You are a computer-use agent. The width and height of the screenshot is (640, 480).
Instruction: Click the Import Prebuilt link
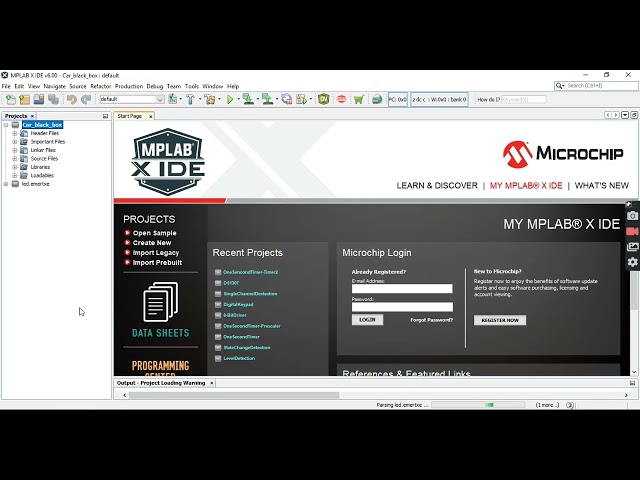(157, 262)
